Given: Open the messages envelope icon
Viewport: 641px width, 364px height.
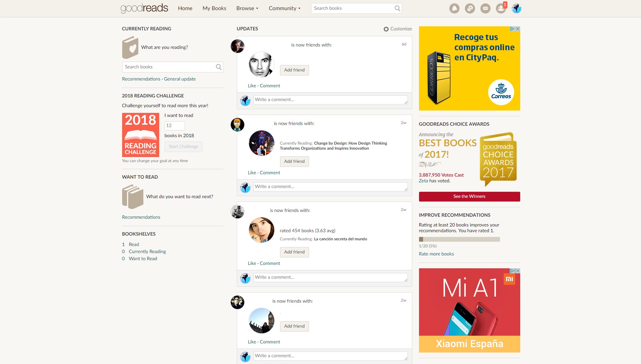Looking at the screenshot, I should (485, 8).
